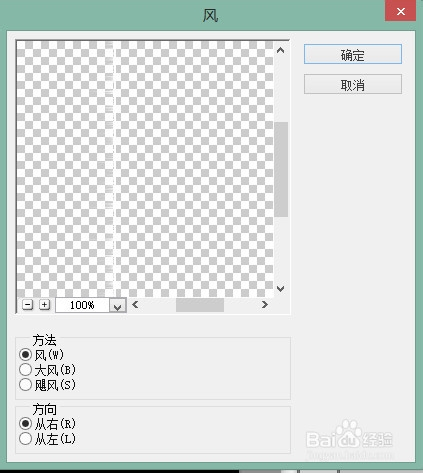Set direction to 从左(L)
The height and width of the screenshot is (473, 423).
[x=25, y=439]
